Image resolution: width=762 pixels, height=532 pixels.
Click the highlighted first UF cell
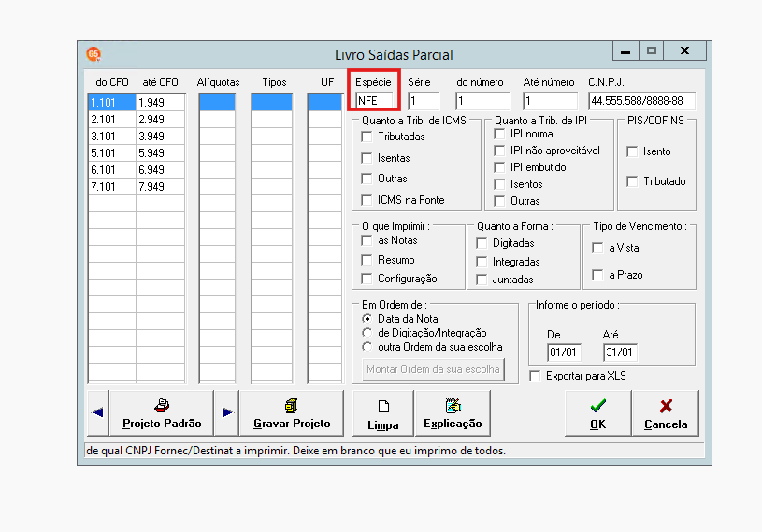point(324,103)
